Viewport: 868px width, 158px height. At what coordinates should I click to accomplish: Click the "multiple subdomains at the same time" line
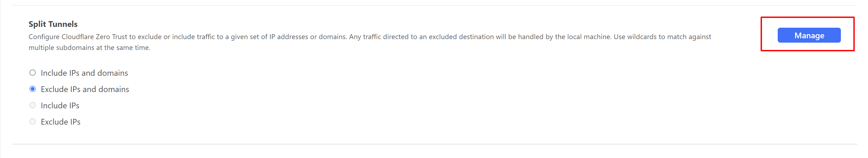89,48
